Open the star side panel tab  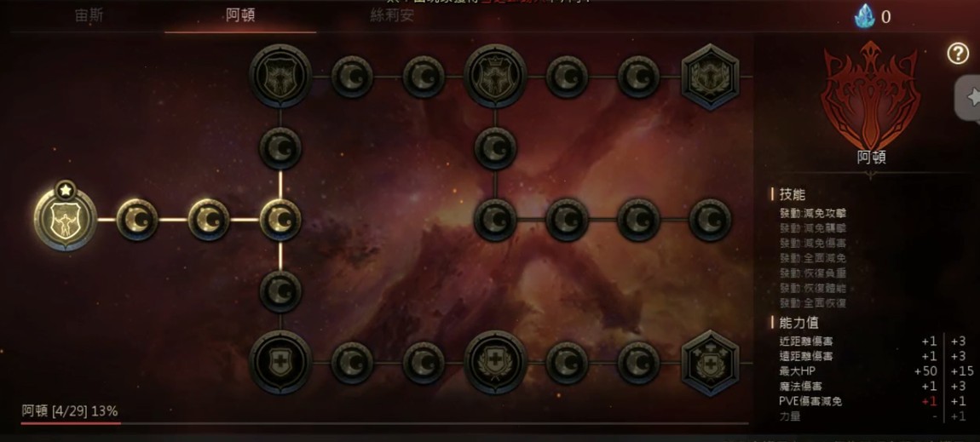[x=969, y=97]
